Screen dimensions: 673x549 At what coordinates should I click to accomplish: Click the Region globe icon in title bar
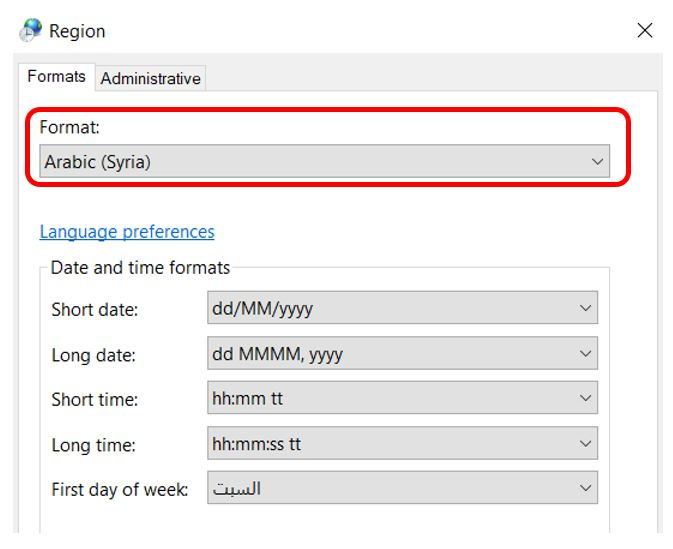coord(31,30)
